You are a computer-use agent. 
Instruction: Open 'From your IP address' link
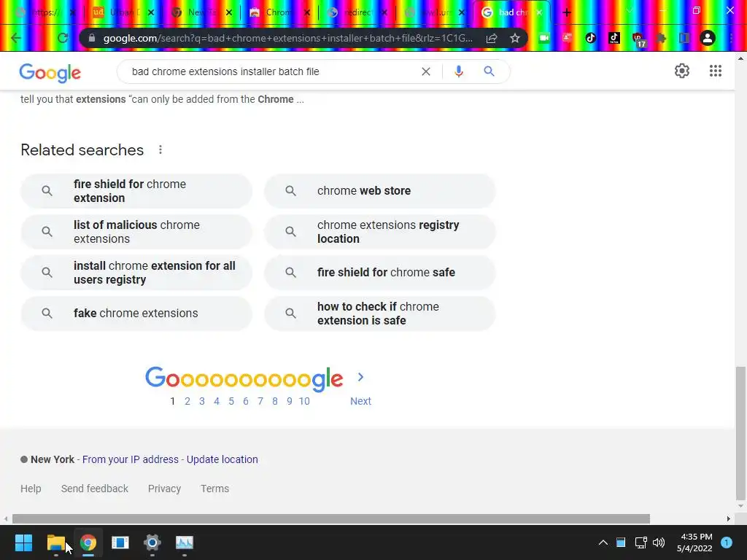point(131,459)
